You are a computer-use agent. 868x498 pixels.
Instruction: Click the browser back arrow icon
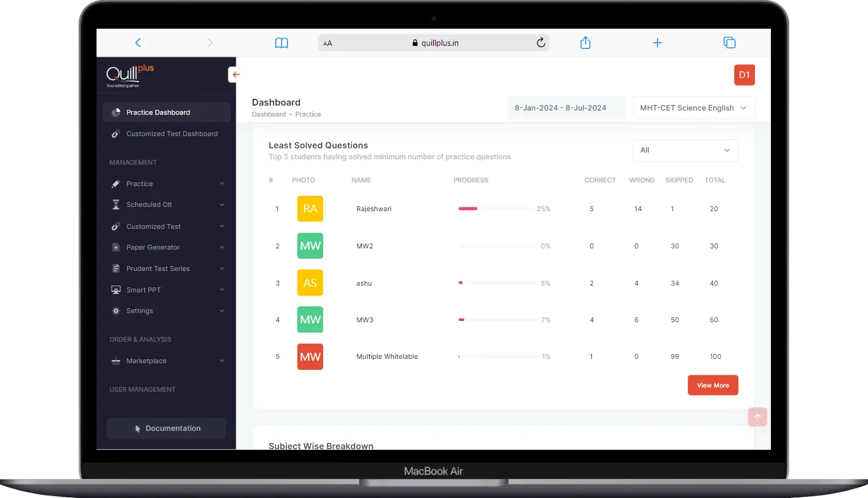pos(138,43)
